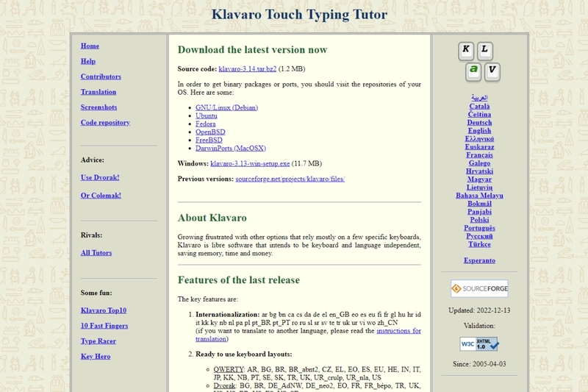Switch language to Bokmål
This screenshot has width=588, height=392.
coord(479,204)
